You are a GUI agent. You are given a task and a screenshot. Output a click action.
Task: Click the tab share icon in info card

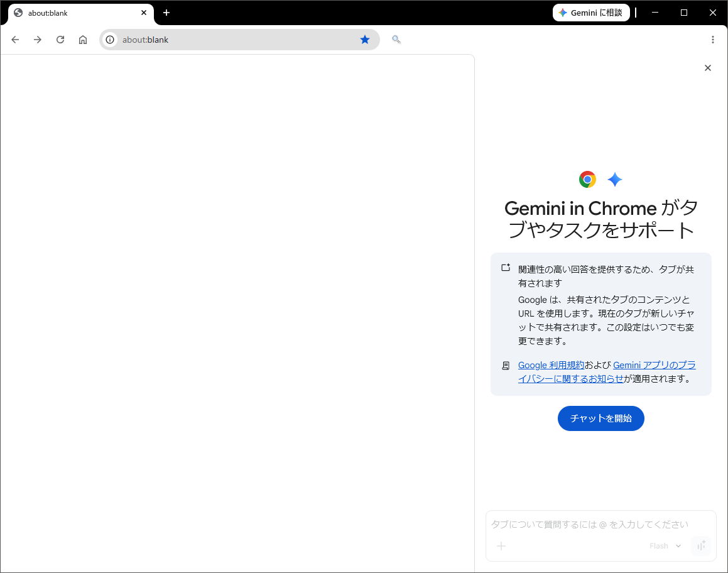[506, 268]
